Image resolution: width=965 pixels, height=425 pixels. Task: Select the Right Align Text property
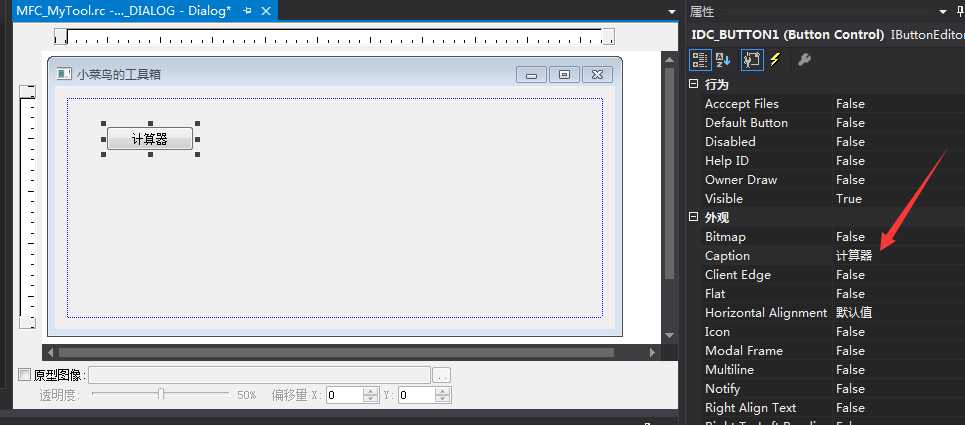[x=826, y=408]
